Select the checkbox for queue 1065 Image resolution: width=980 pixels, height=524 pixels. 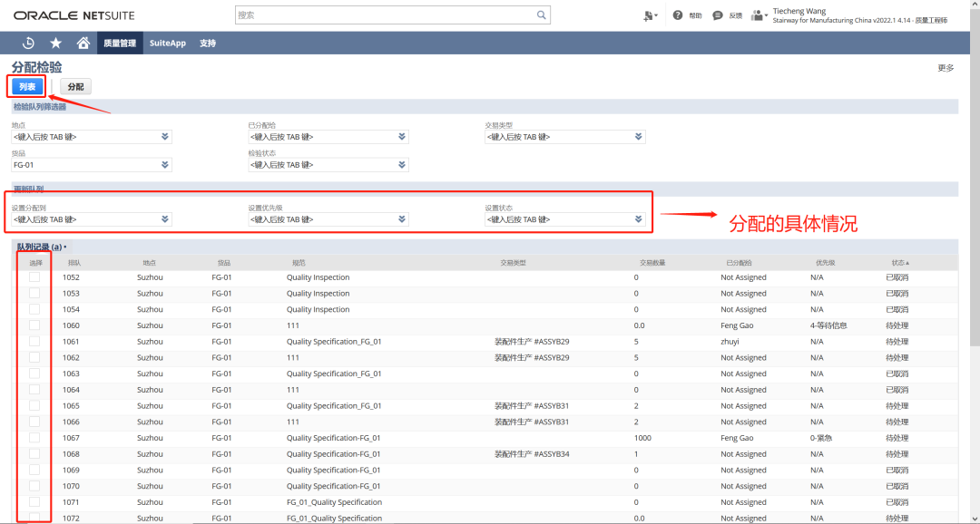point(34,405)
